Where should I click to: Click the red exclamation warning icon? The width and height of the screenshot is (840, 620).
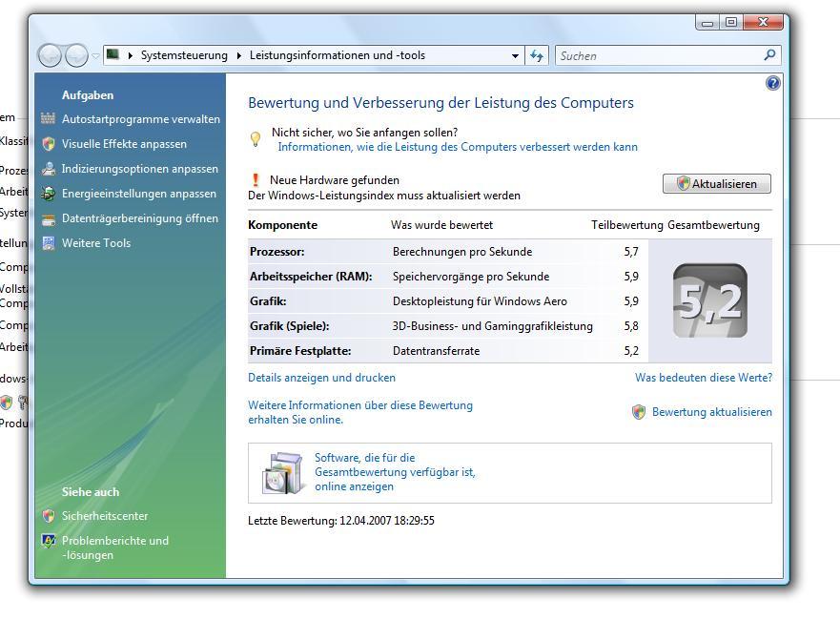click(x=256, y=180)
